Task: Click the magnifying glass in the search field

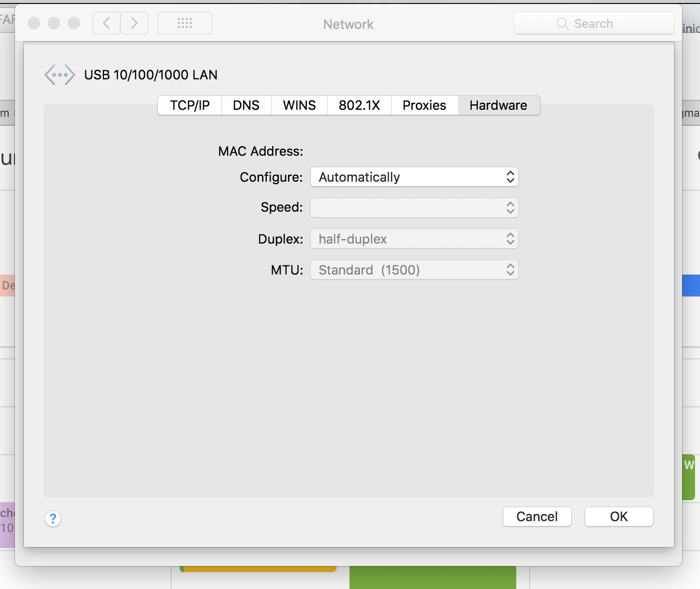Action: pyautogui.click(x=562, y=23)
